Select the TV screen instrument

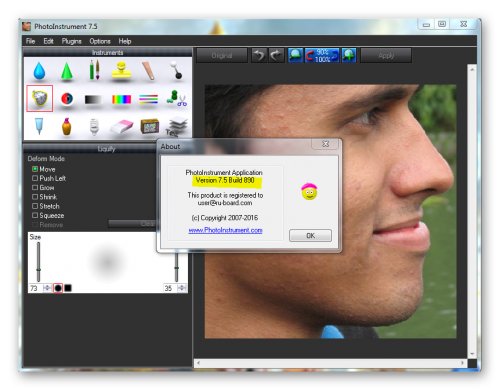150,126
